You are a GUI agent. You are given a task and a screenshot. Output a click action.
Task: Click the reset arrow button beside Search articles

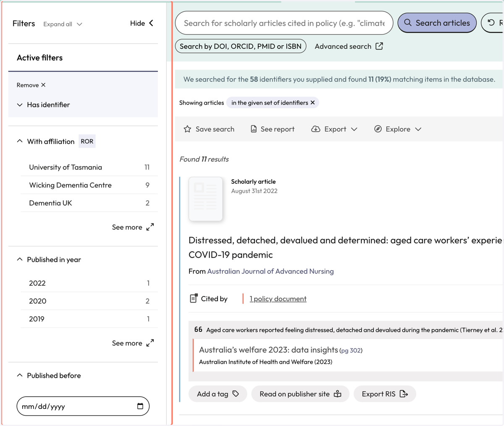click(493, 23)
